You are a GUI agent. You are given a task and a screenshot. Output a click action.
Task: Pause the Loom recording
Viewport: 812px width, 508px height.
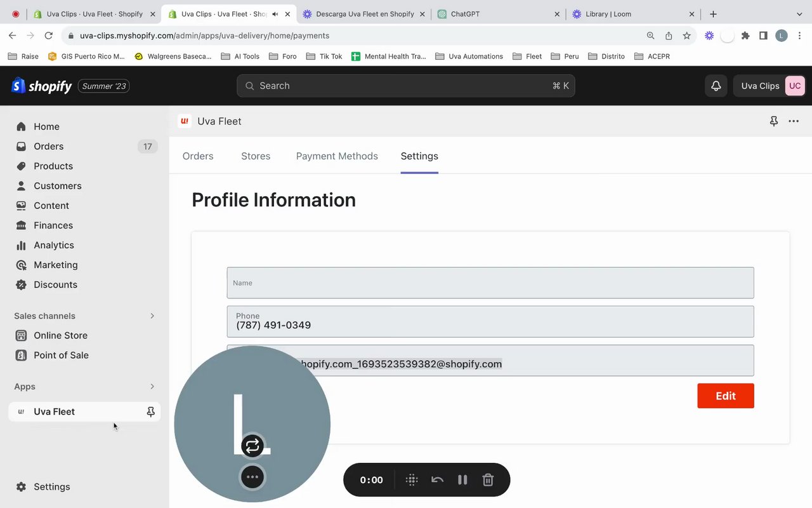click(x=462, y=480)
